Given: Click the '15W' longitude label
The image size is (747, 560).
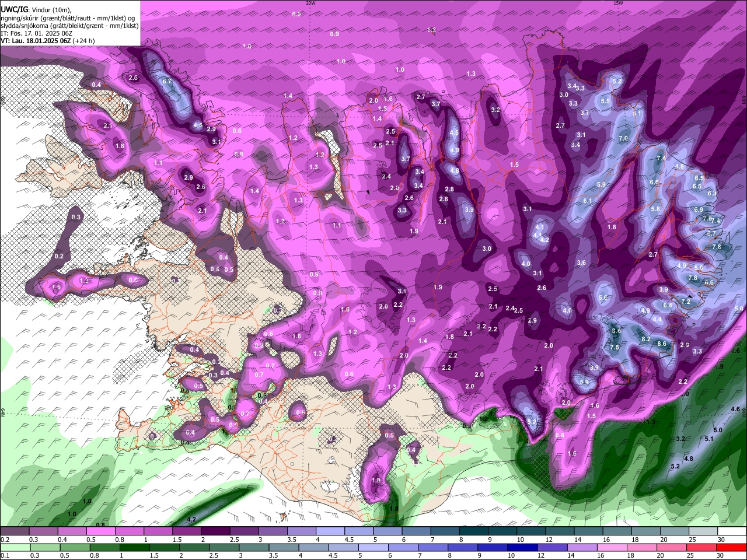Looking at the screenshot, I should coord(618,3).
